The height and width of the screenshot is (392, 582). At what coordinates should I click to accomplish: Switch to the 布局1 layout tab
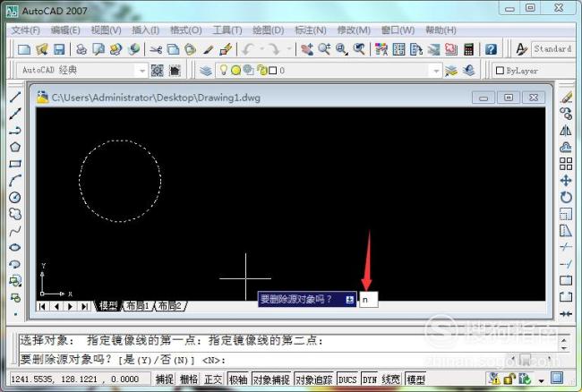tap(138, 306)
